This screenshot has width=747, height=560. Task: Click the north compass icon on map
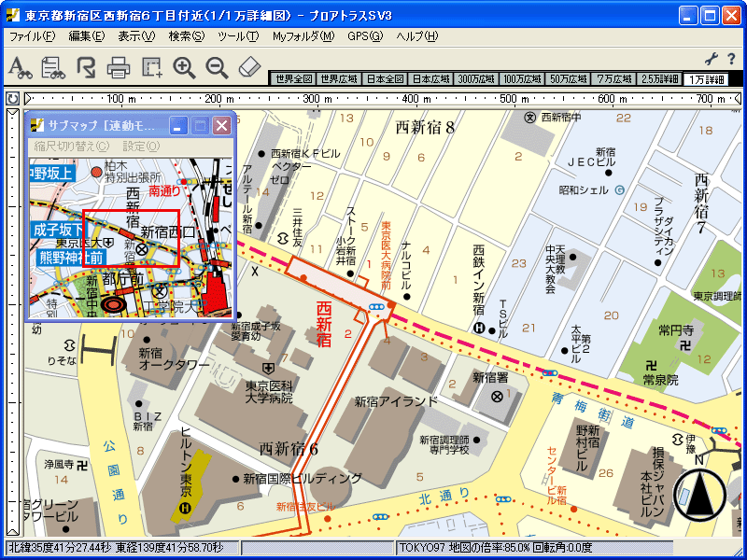[x=698, y=494]
